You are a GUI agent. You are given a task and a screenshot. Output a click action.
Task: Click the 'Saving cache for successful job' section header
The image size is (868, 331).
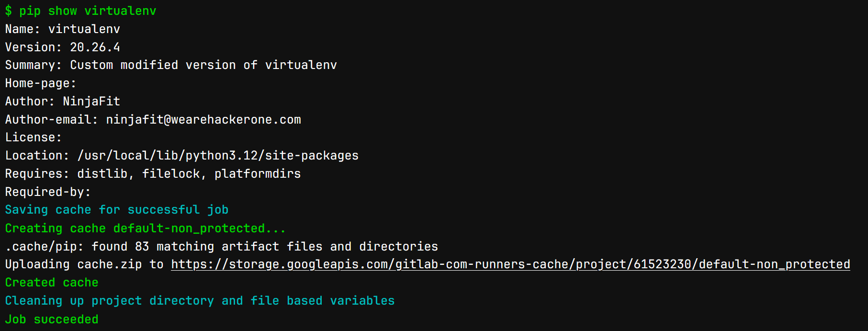click(117, 210)
